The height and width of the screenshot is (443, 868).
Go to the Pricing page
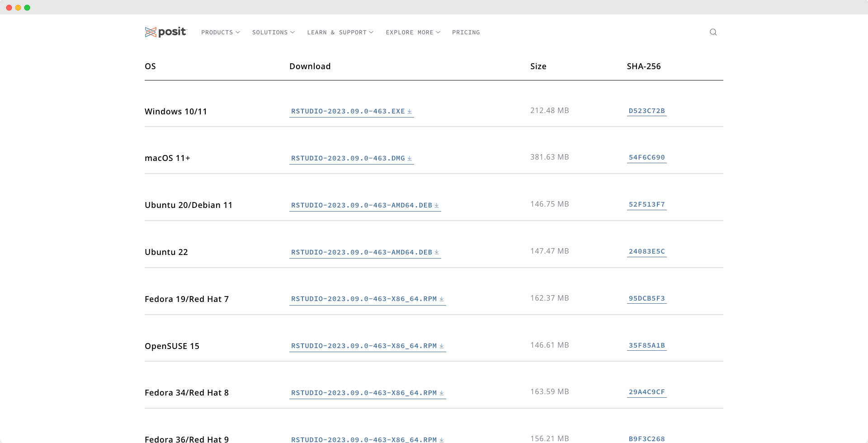point(466,33)
